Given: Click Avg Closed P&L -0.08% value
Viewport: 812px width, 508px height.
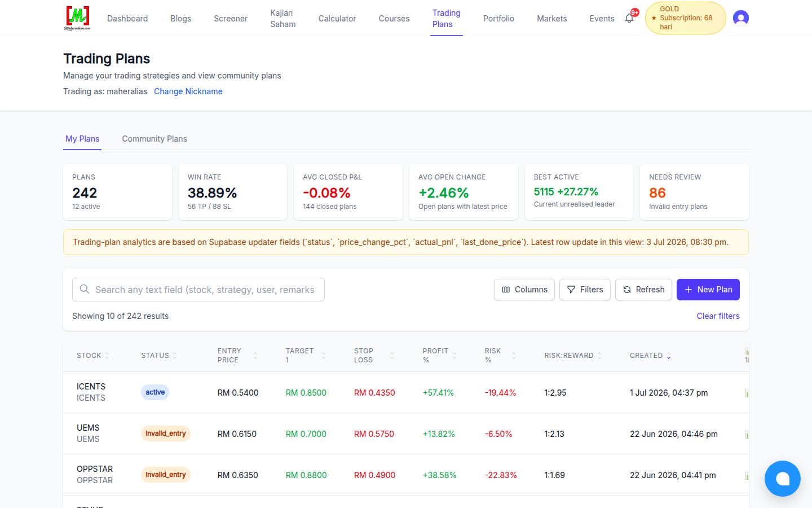Looking at the screenshot, I should tap(326, 193).
